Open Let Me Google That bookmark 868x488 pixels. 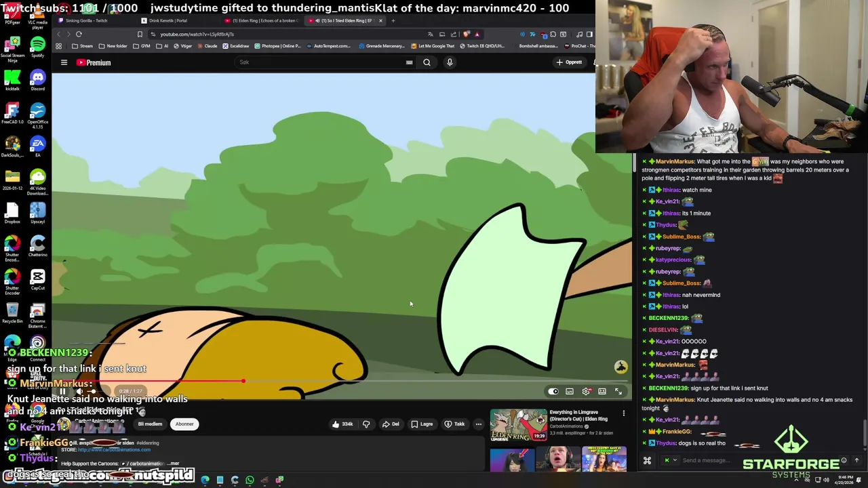(x=433, y=46)
